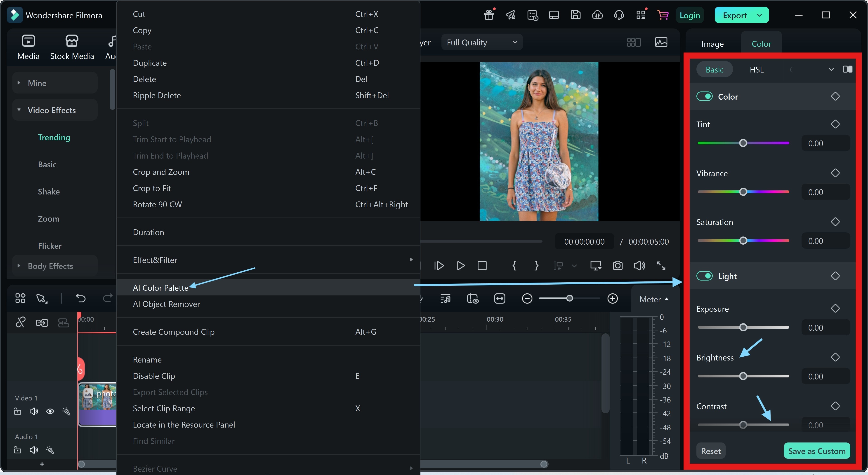Viewport: 868px width, 475px height.
Task: Click the paper plane send icon
Action: coord(510,15)
